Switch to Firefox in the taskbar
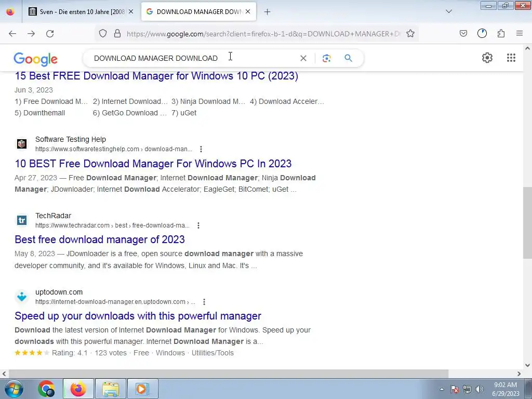Viewport: 532px width, 399px height. (x=78, y=389)
